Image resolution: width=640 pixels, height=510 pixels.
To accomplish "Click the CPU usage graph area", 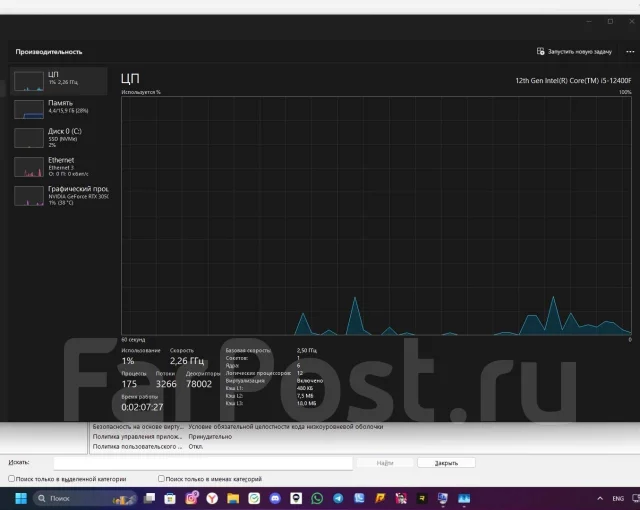I will (376, 216).
